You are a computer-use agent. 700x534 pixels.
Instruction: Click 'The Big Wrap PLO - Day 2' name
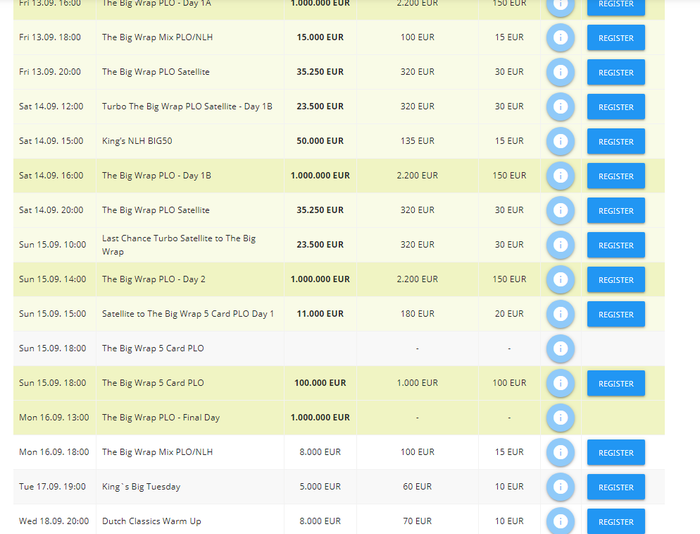154,280
